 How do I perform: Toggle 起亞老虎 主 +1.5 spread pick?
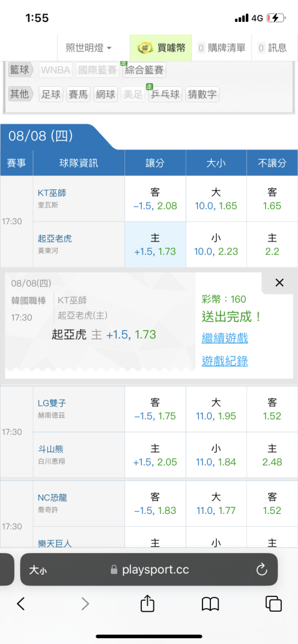point(155,245)
